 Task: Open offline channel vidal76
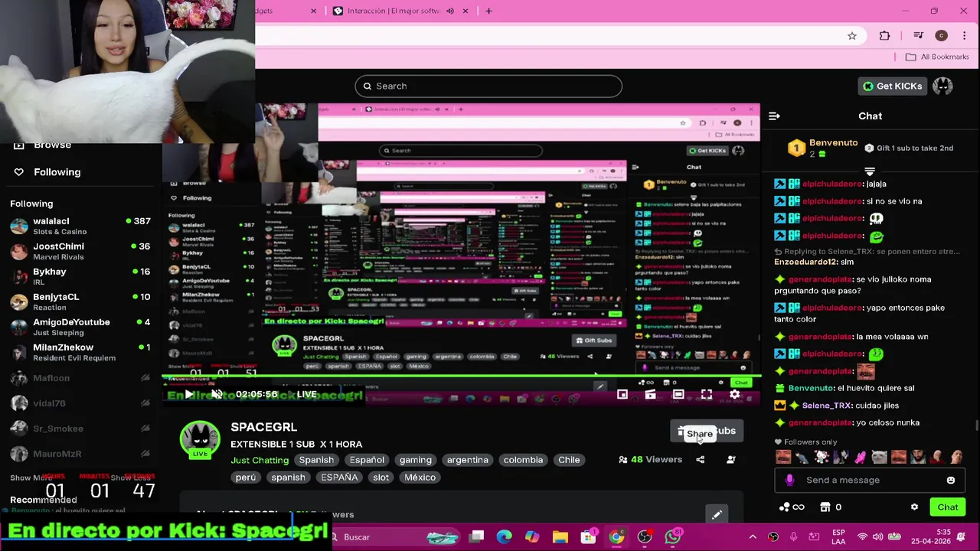tap(80, 403)
